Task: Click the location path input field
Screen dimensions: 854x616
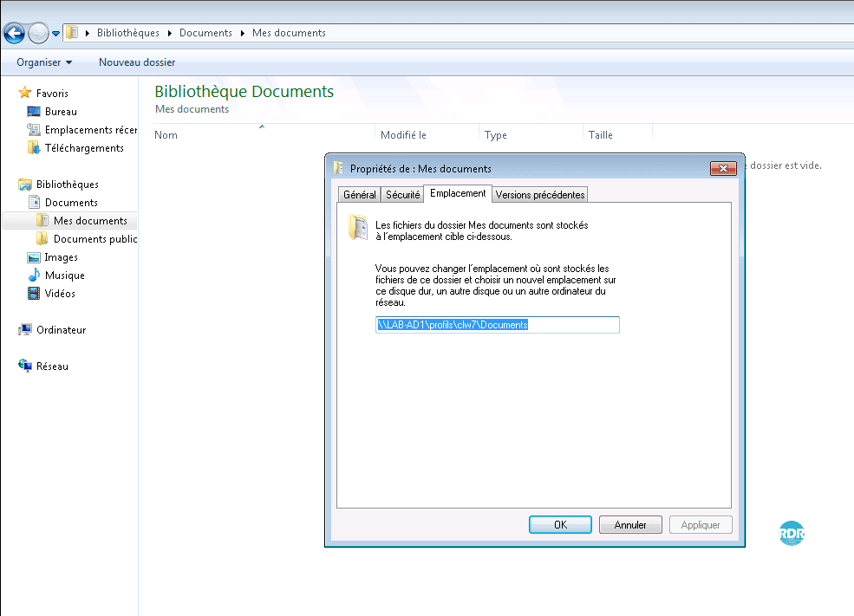Action: point(498,325)
